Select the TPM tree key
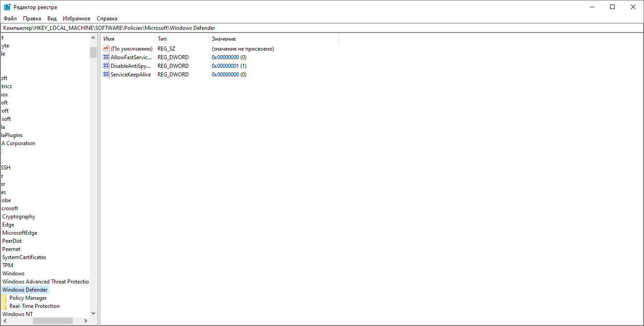 [x=8, y=265]
